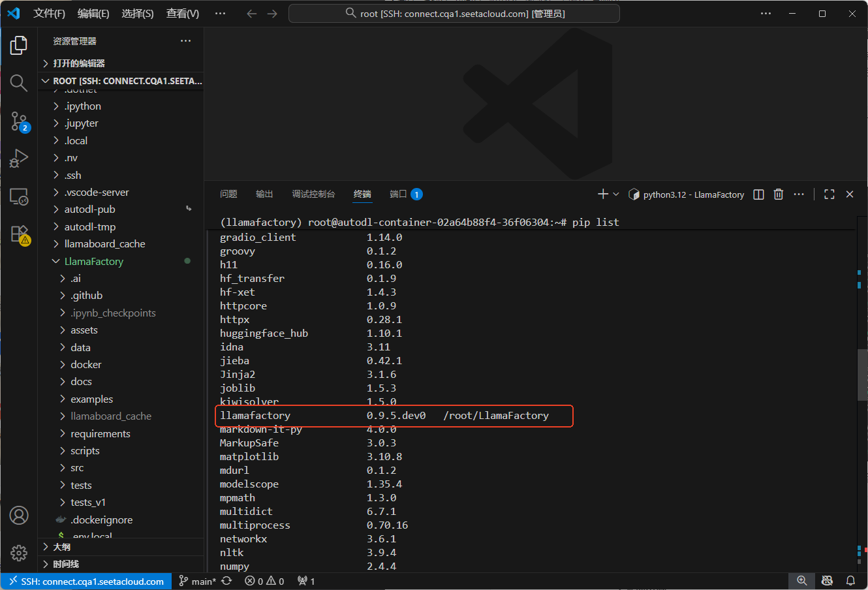Select the 终端 panel tab
Viewport: 868px width, 590px height.
[x=362, y=194]
